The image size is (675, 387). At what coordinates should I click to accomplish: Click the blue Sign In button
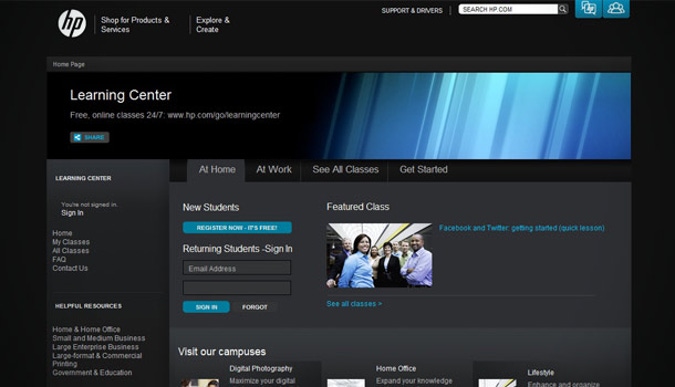pyautogui.click(x=206, y=307)
